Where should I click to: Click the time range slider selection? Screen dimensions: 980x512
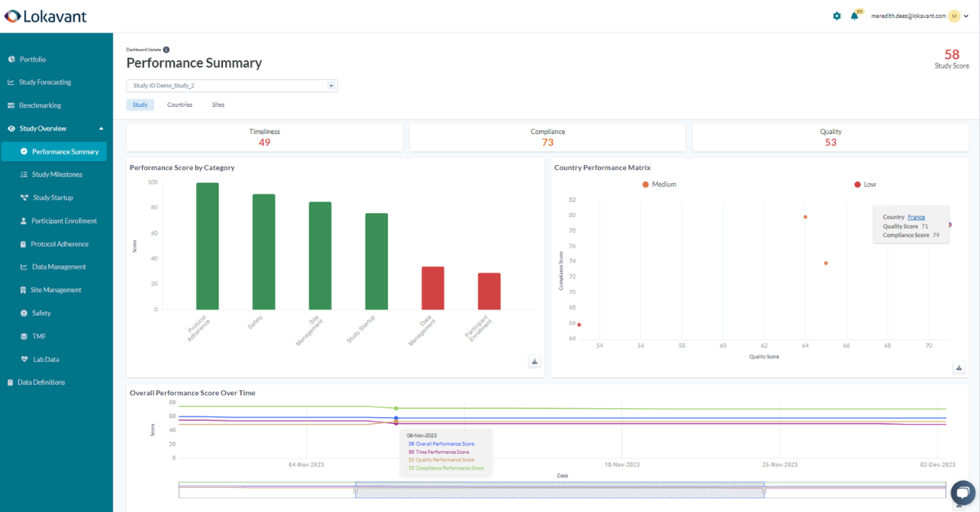pos(559,491)
